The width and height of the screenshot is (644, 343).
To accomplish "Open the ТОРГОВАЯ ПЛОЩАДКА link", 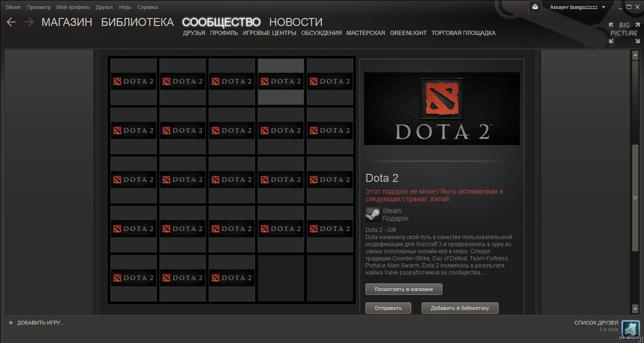I will pyautogui.click(x=463, y=33).
